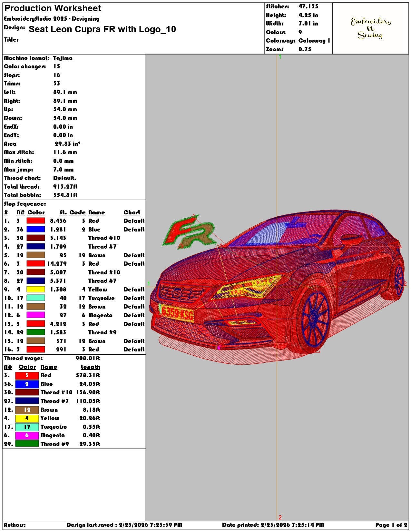Click the area value '29.83 in²'
This screenshot has height=532, width=411.
(67, 144)
